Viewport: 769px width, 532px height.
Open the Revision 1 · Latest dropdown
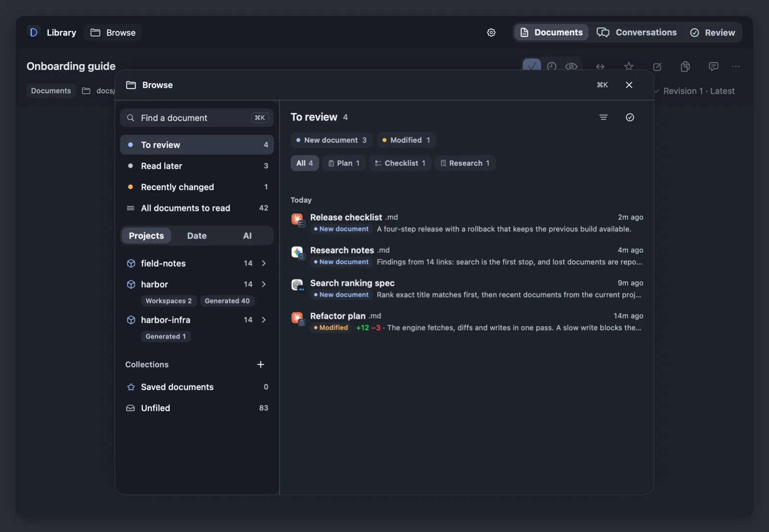694,91
